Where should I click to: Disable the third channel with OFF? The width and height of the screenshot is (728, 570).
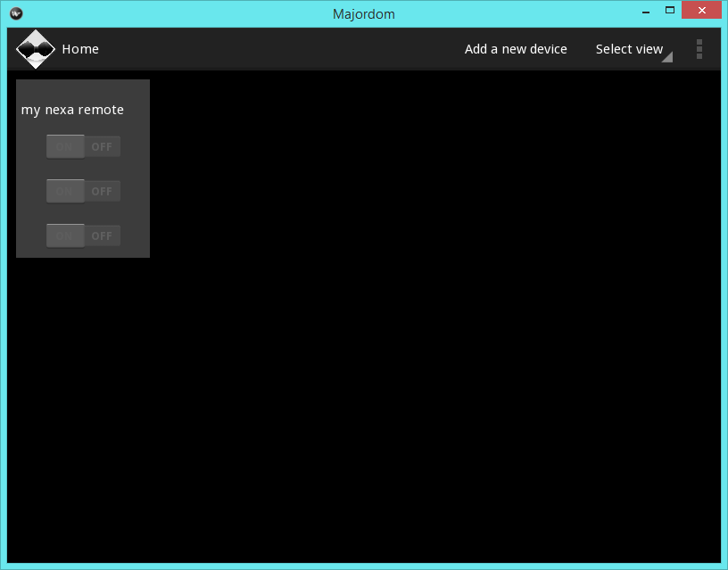tap(102, 235)
